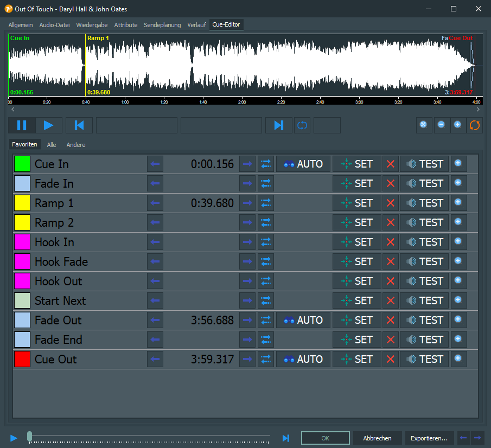The image size is (491, 448).
Task: Nudge the Cue In time left
Action: [155, 164]
